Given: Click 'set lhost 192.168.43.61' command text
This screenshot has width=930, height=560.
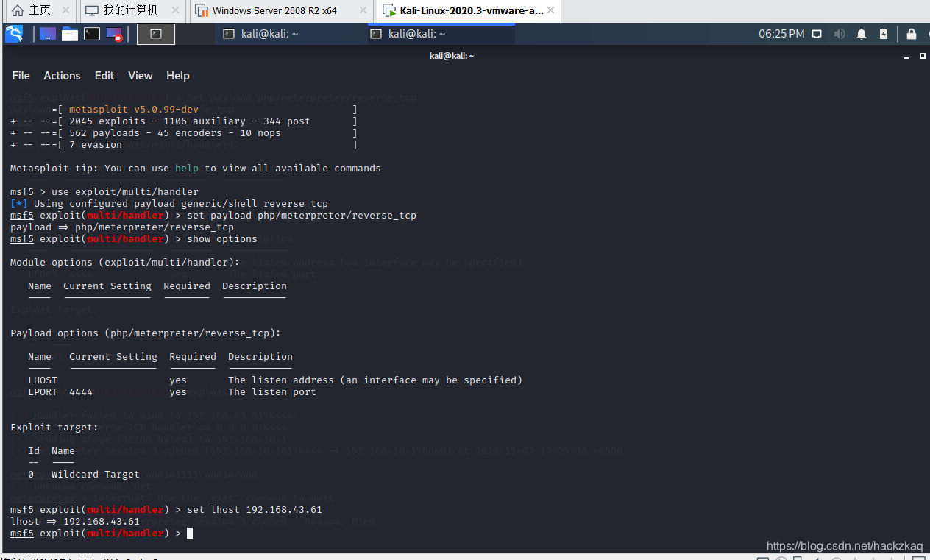Looking at the screenshot, I should point(255,510).
